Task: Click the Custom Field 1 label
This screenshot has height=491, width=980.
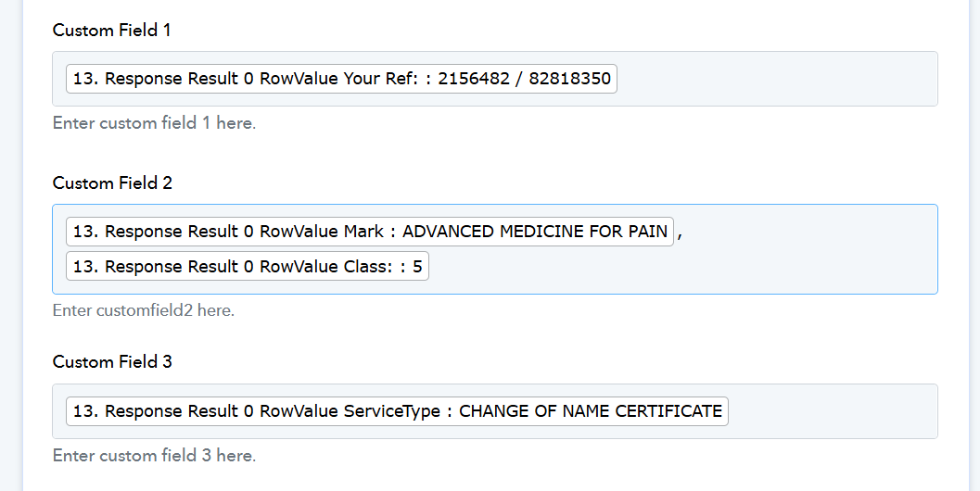Action: 111,31
